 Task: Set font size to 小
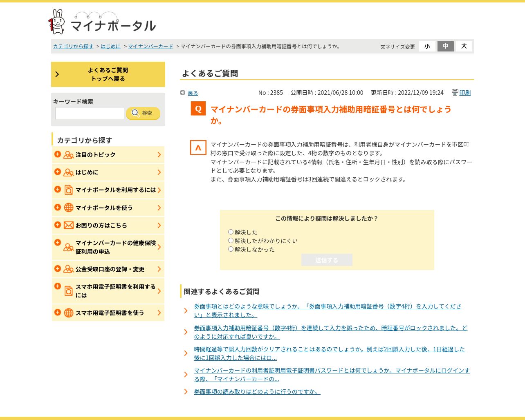click(427, 46)
